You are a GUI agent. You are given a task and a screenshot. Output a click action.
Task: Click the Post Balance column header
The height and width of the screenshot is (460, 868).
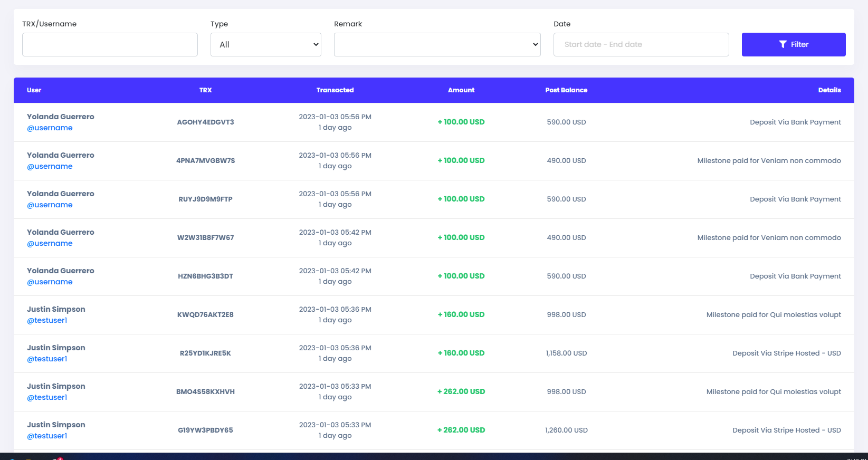pos(566,90)
